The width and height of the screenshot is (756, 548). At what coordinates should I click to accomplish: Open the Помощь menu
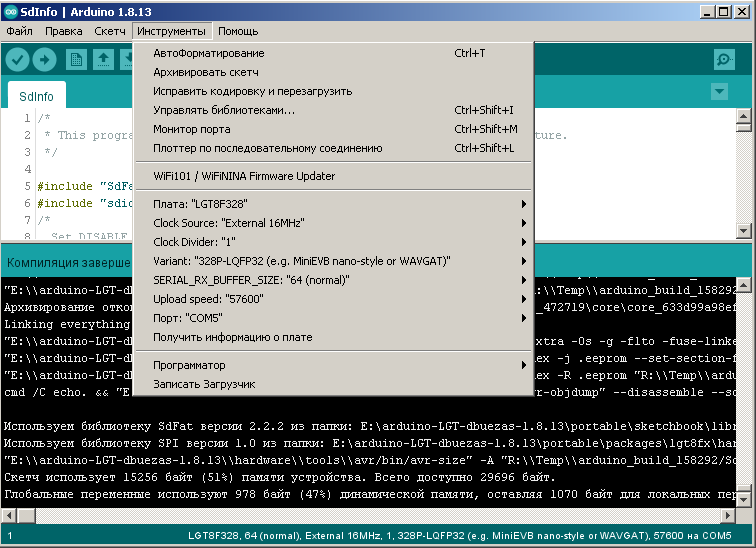238,31
